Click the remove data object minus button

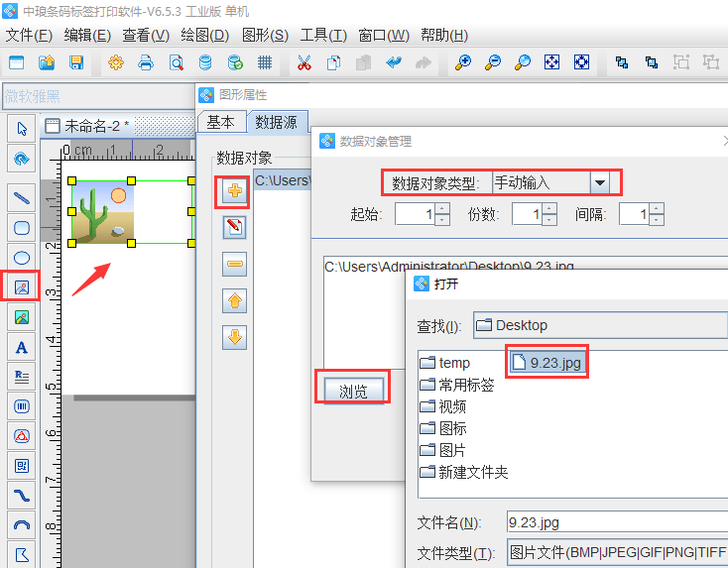[235, 265]
